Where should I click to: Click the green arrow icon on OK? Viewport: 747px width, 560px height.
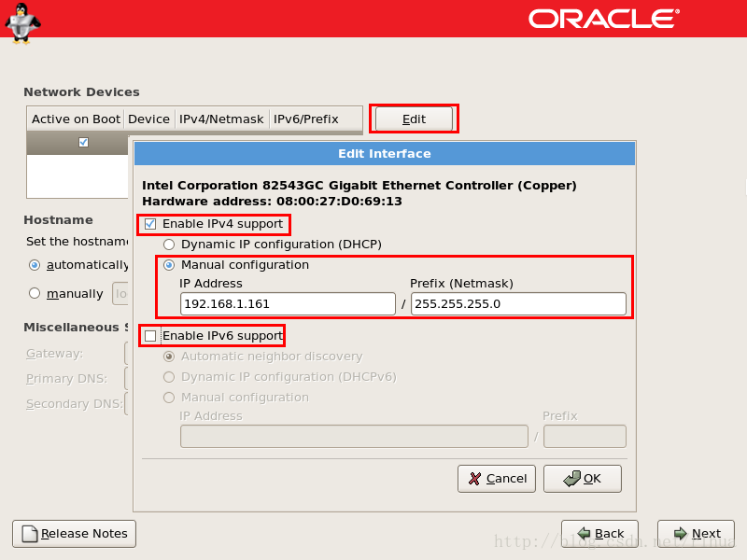[x=571, y=479]
